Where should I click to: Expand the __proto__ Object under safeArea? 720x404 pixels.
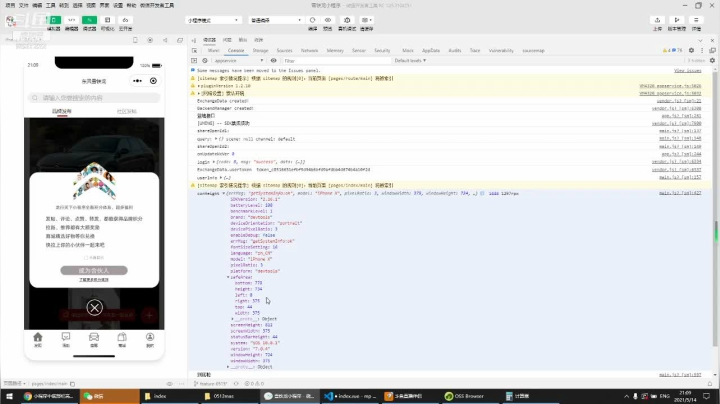pos(232,319)
